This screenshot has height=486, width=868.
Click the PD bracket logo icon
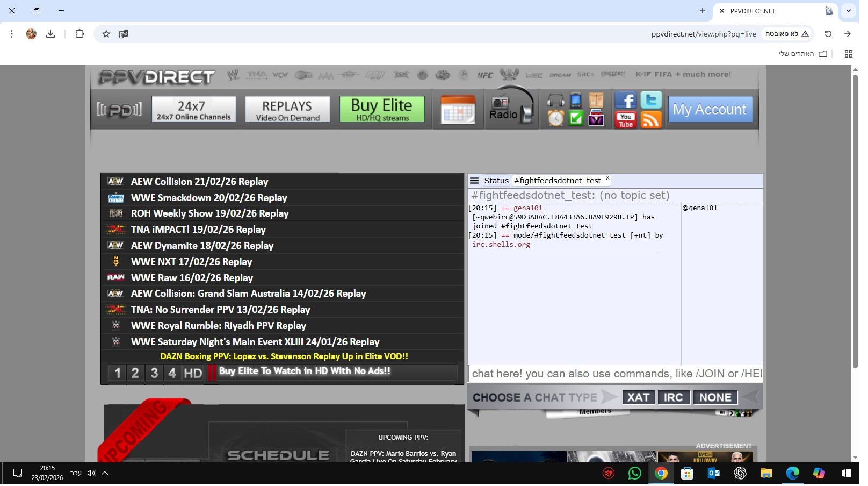tap(120, 110)
